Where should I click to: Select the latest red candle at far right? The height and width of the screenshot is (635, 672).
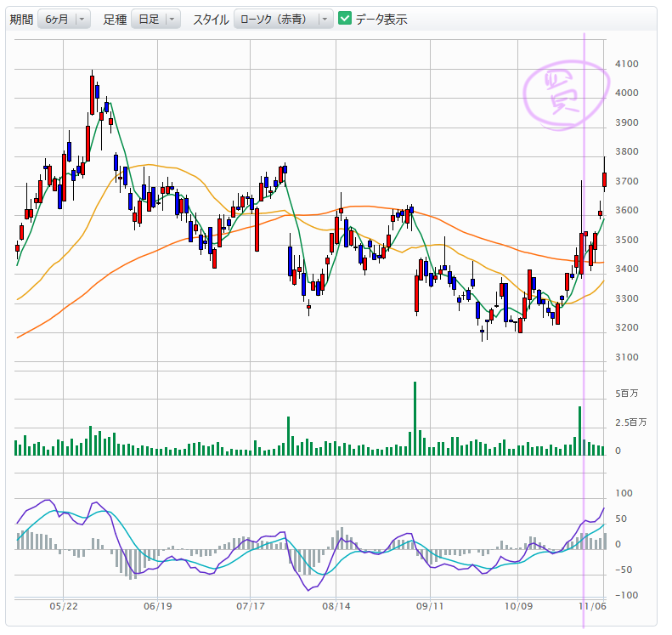click(x=604, y=179)
